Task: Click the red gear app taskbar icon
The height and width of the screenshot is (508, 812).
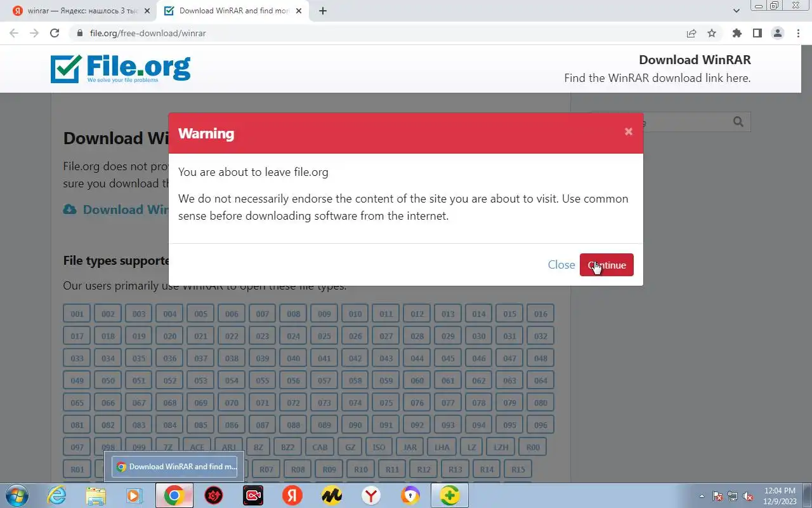Action: (x=214, y=495)
